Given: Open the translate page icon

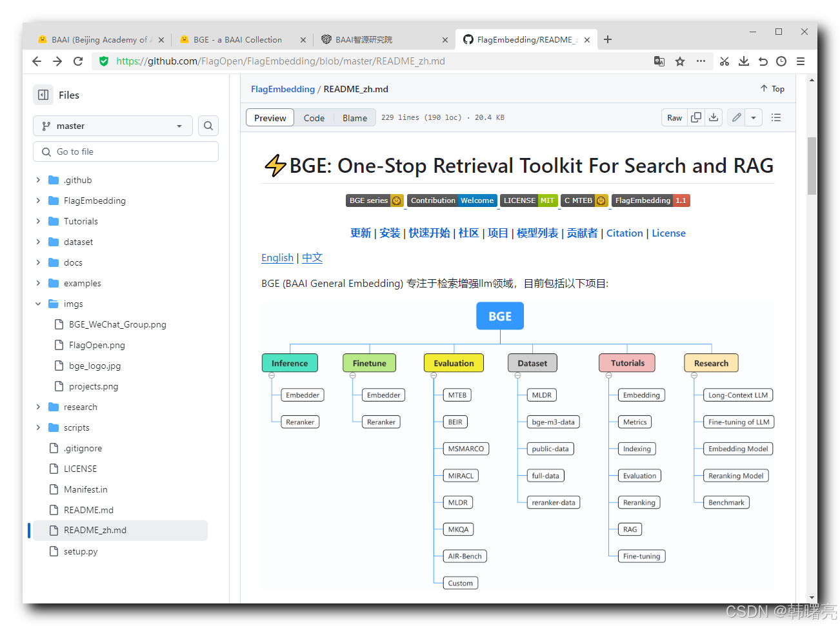Looking at the screenshot, I should tap(659, 61).
